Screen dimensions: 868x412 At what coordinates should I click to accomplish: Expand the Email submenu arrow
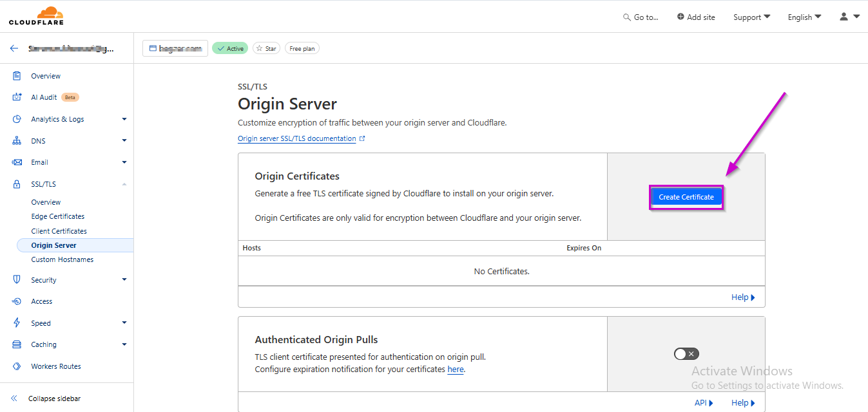pyautogui.click(x=124, y=162)
